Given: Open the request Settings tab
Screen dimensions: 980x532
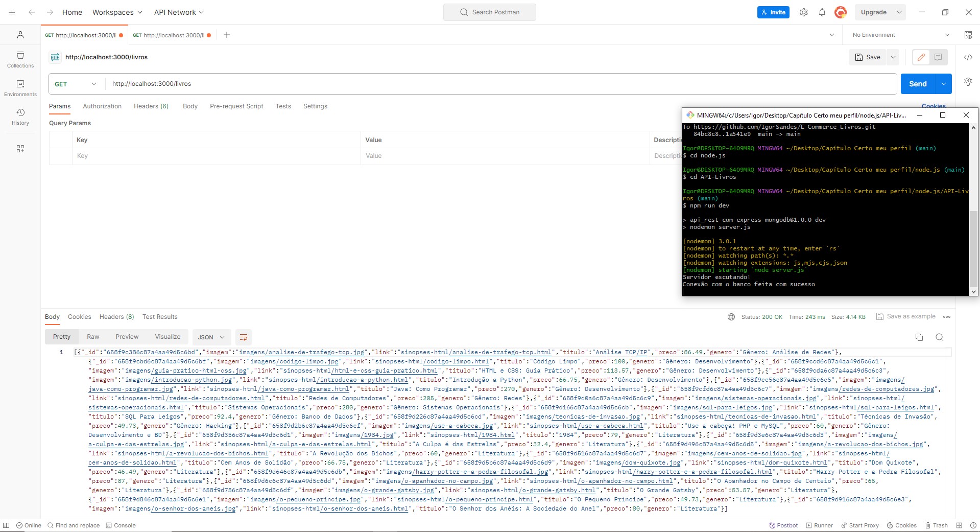Looking at the screenshot, I should pyautogui.click(x=315, y=106).
